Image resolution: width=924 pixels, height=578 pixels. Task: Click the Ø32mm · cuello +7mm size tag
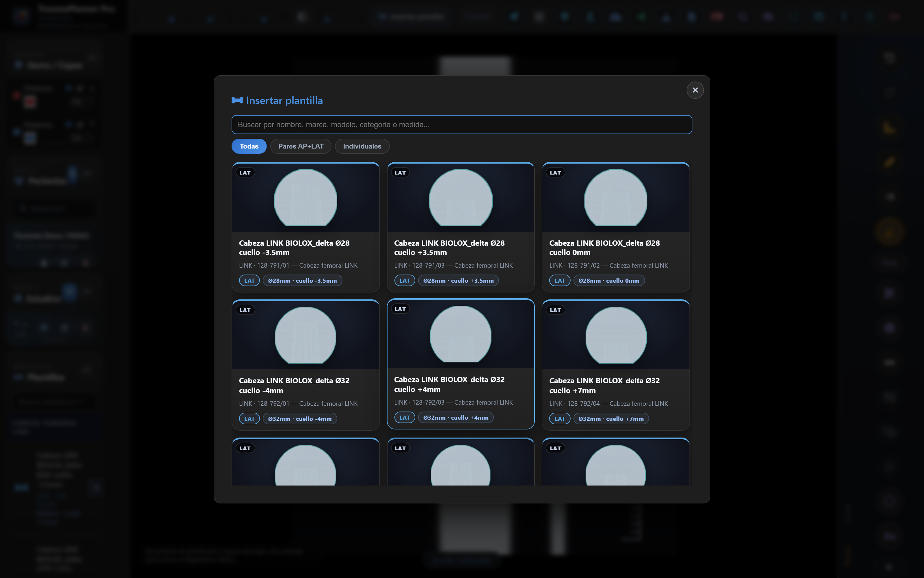(611, 418)
